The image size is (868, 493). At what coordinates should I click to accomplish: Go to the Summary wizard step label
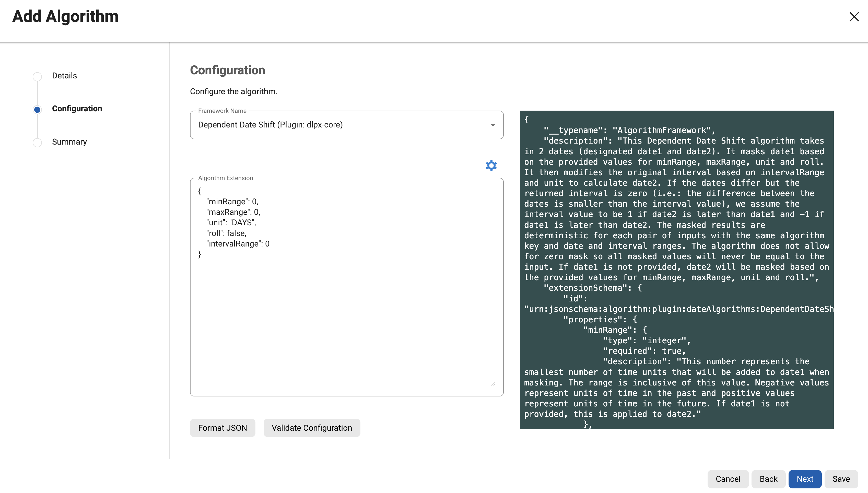click(69, 142)
